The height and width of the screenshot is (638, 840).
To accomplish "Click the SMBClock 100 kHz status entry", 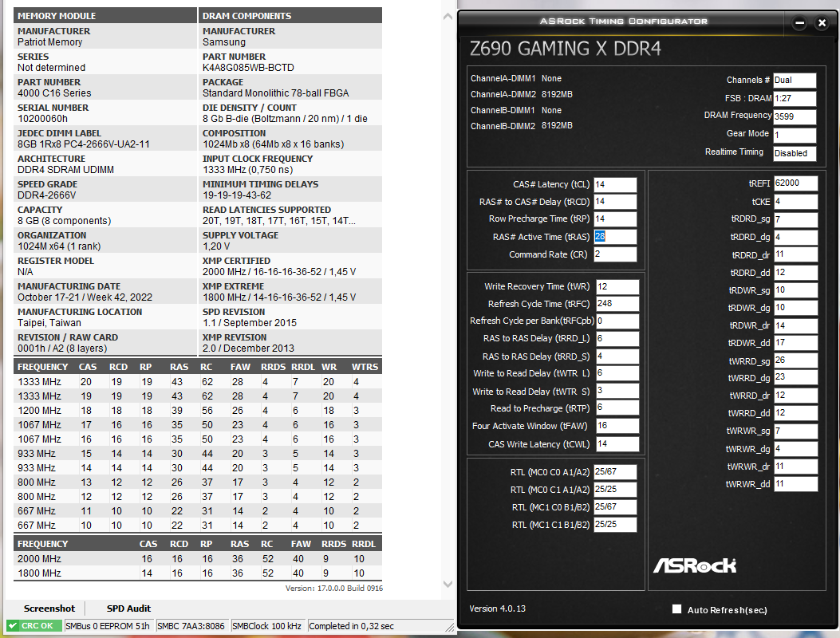I will click(266, 626).
